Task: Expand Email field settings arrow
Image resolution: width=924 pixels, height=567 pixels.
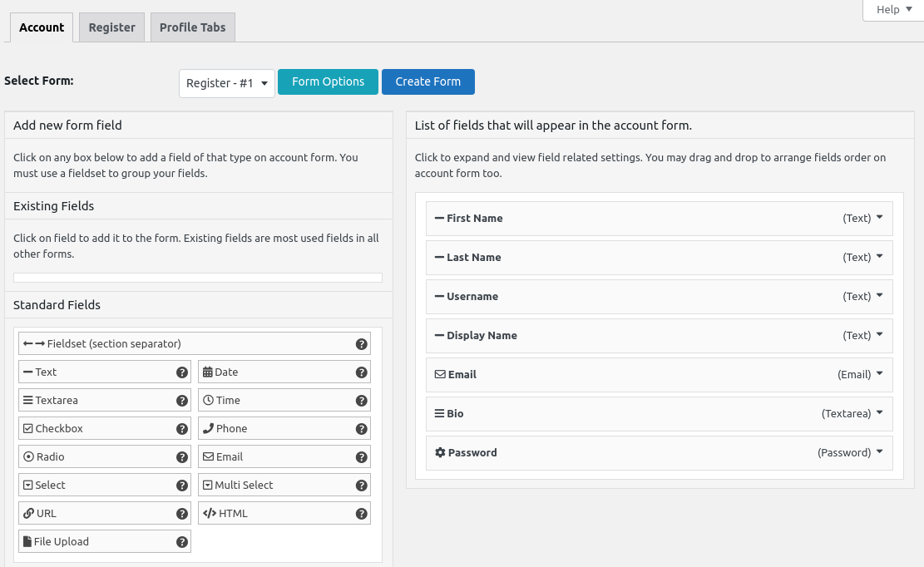Action: point(879,373)
